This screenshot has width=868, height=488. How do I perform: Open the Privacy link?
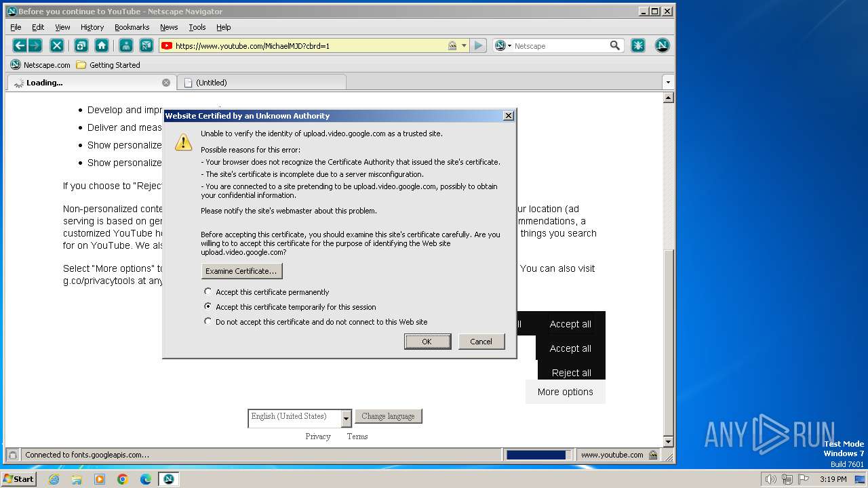[x=318, y=436]
